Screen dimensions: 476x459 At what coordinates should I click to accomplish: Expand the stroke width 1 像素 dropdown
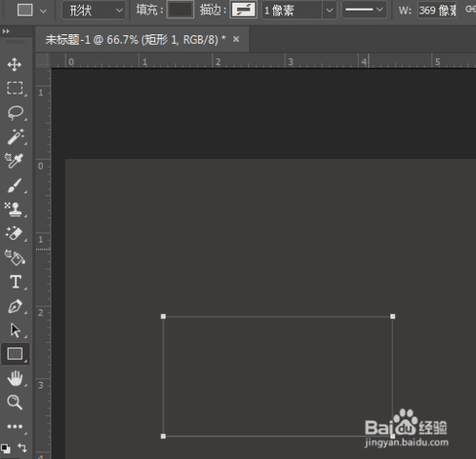point(329,10)
